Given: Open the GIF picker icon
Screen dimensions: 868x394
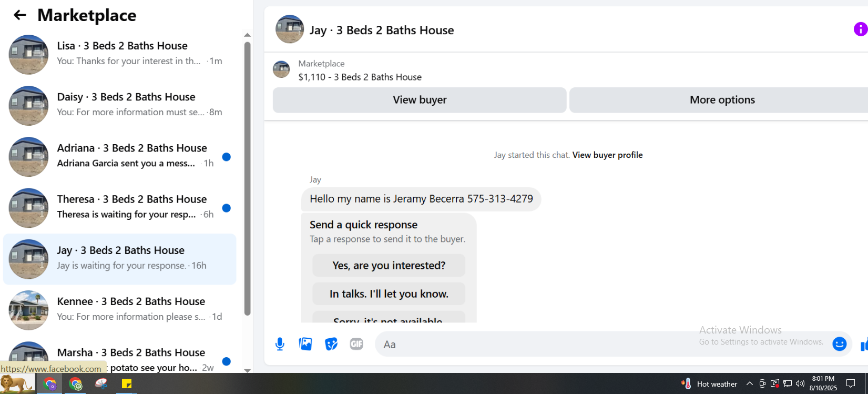Looking at the screenshot, I should tap(356, 344).
